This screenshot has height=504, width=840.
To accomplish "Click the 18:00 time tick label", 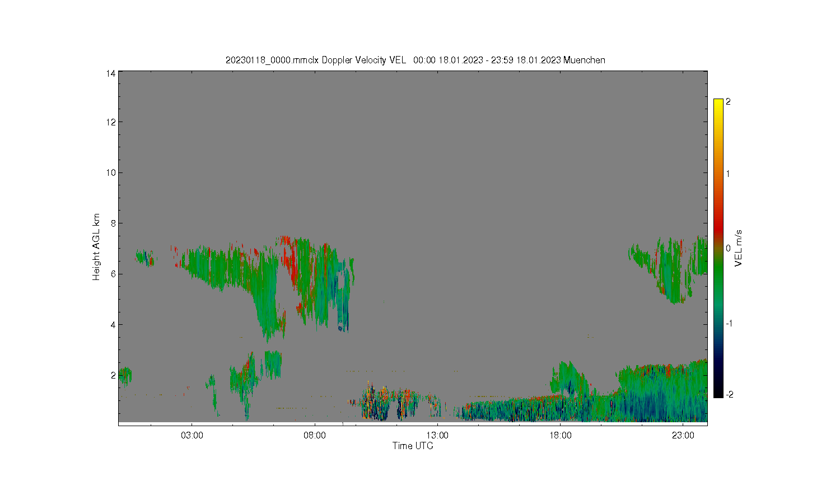I will click(x=561, y=436).
